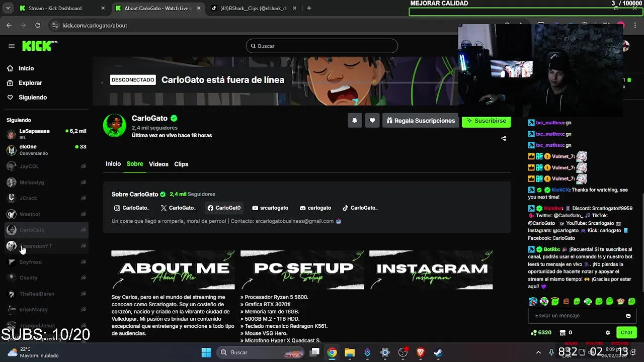Select JCrack in the followed list

click(x=46, y=198)
